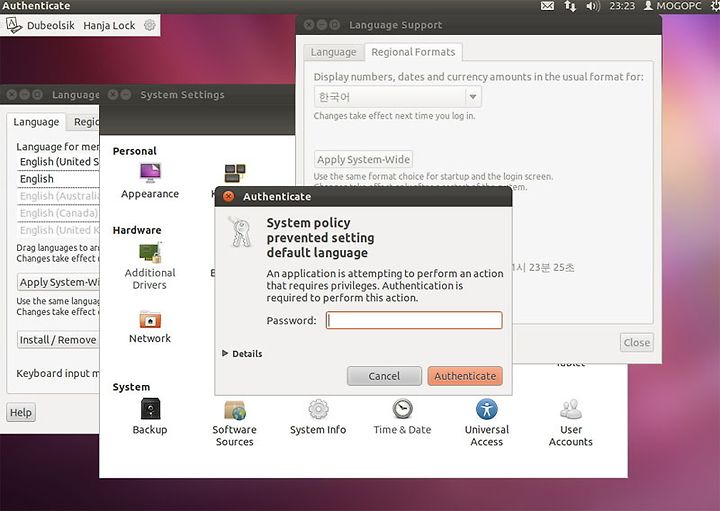Viewport: 720px width, 511px height.
Task: Open Additional Drivers icon
Action: pos(150,253)
